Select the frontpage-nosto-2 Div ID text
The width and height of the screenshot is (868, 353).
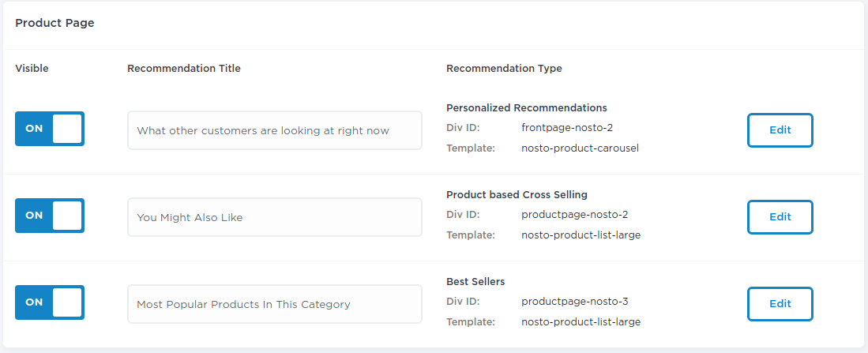coord(567,128)
